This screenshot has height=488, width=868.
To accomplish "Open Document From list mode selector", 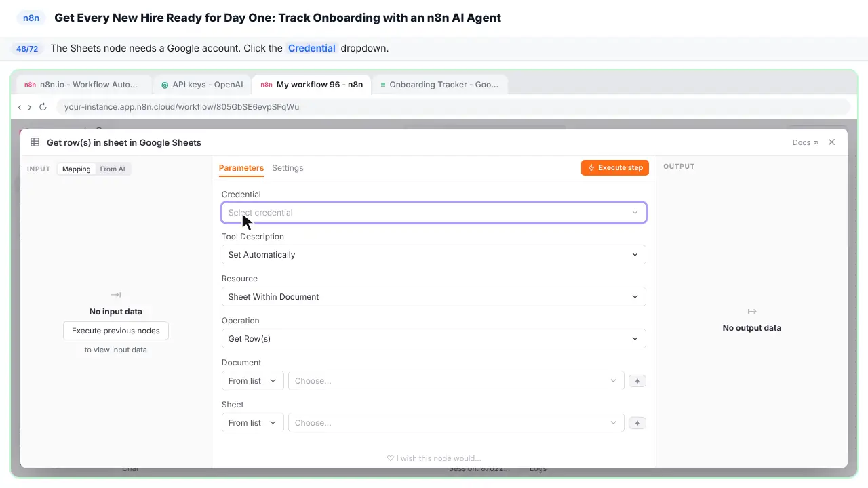I will [x=253, y=381].
